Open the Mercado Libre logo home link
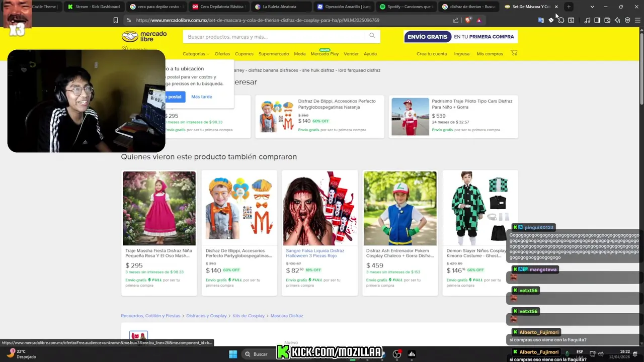The image size is (644, 362). [144, 36]
